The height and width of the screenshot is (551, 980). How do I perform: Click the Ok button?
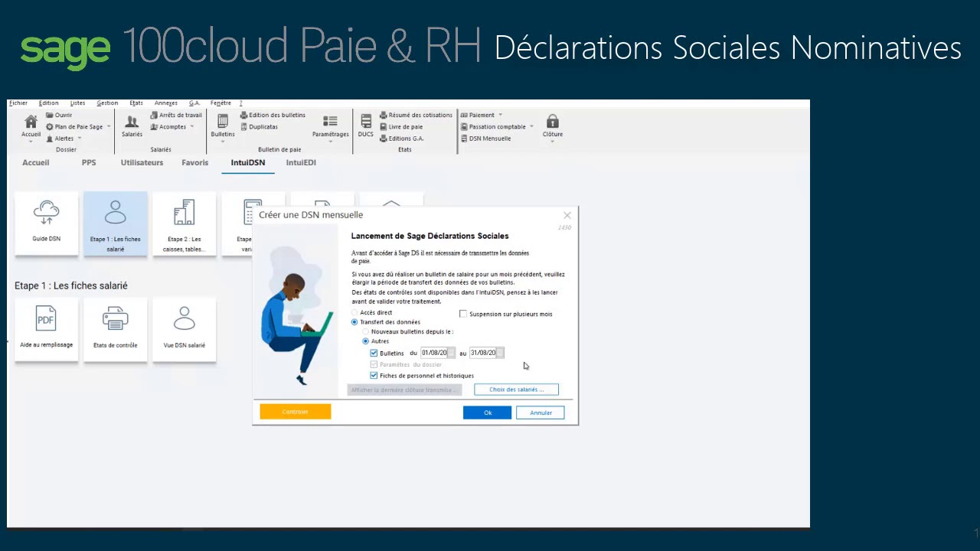pos(487,412)
